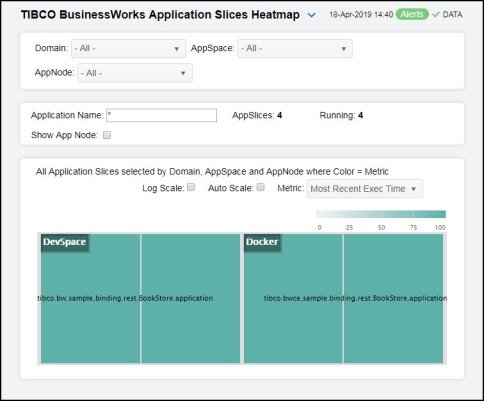
Task: Enable the Auto Scale checkbox
Action: point(261,187)
